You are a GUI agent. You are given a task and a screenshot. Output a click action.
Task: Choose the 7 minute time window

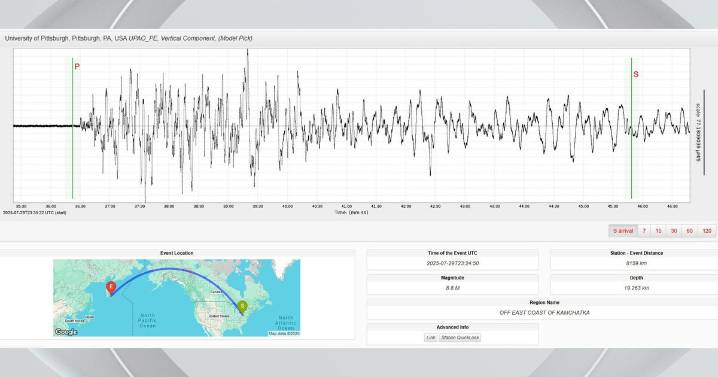point(644,231)
